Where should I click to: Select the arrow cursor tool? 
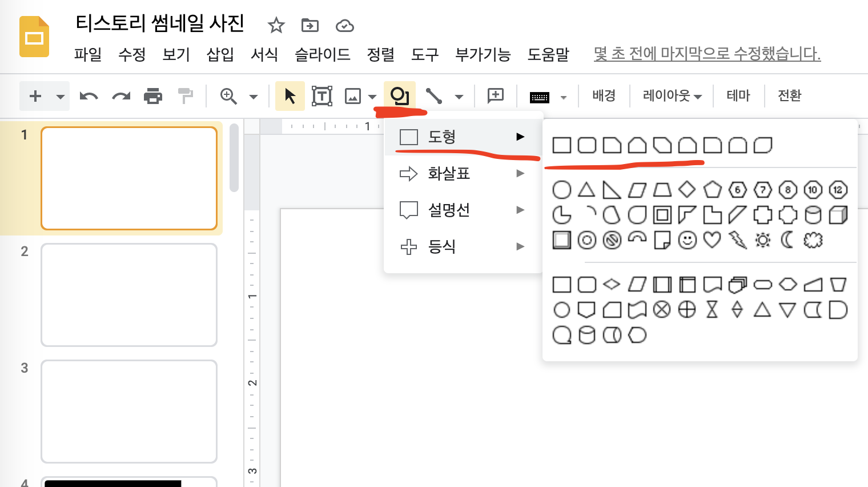coord(290,96)
